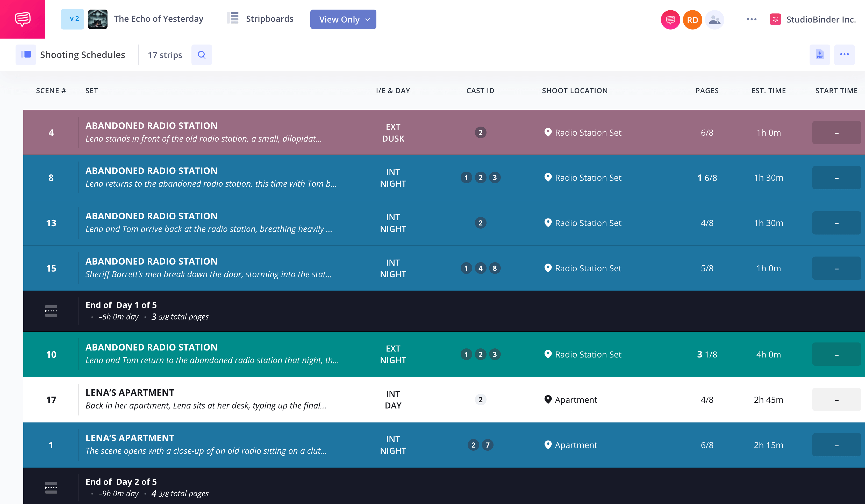Click the day break icon on End of Day 1
This screenshot has width=865, height=504.
tap(51, 311)
